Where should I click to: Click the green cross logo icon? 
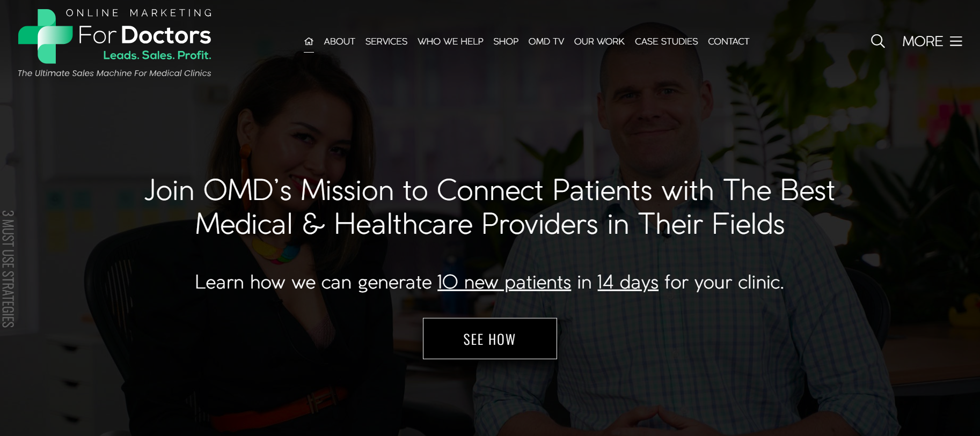click(x=46, y=36)
